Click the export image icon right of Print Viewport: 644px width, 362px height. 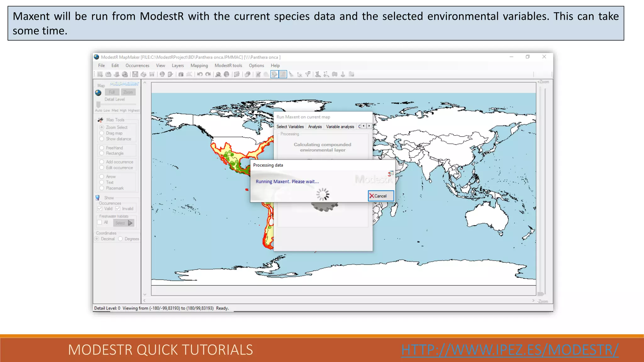[x=152, y=74]
